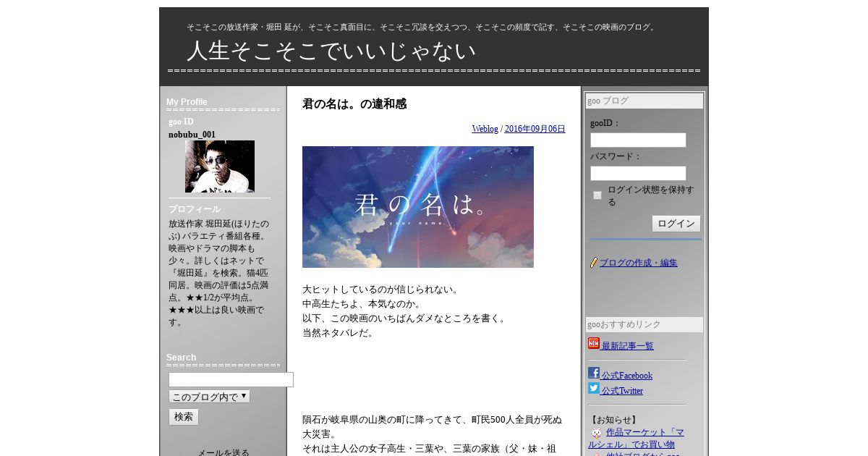868x456 pixels.
Task: Click the Twitter bird icon
Action: 594,389
